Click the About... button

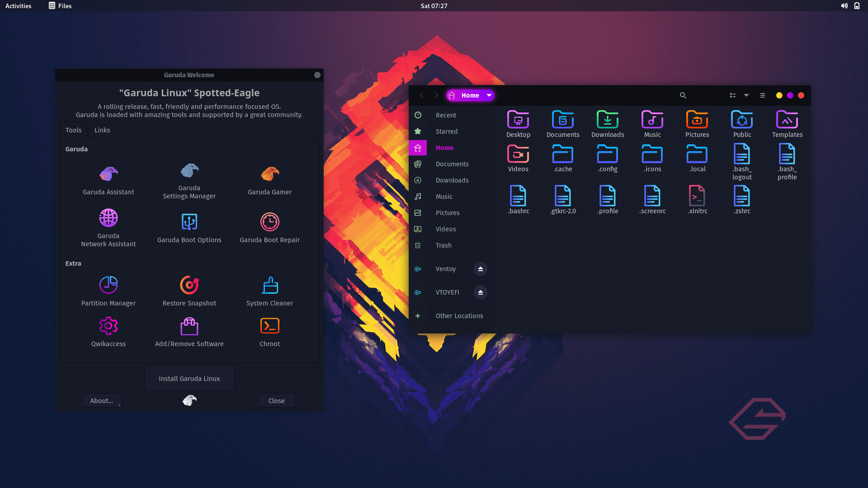coord(101,400)
